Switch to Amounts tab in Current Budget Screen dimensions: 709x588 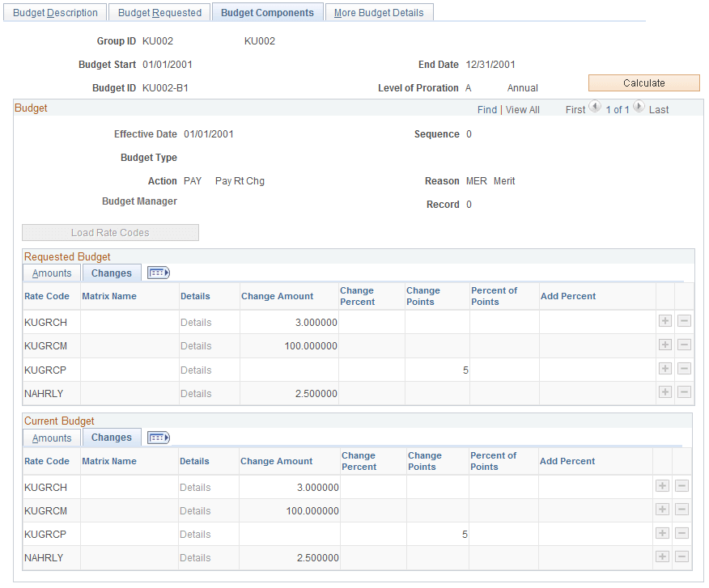[51, 437]
